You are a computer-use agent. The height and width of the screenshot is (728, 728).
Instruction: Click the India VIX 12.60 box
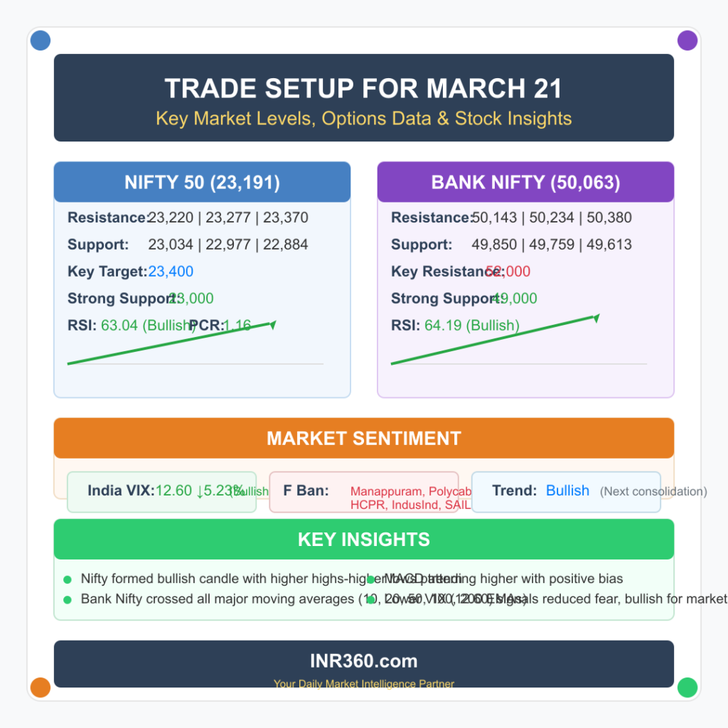[x=161, y=491]
